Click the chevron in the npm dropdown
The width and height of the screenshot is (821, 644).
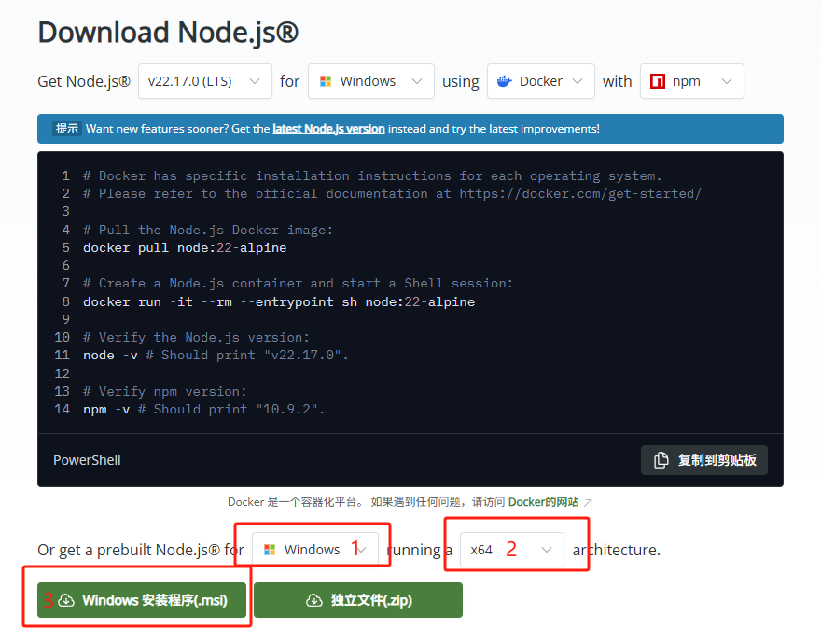point(726,81)
